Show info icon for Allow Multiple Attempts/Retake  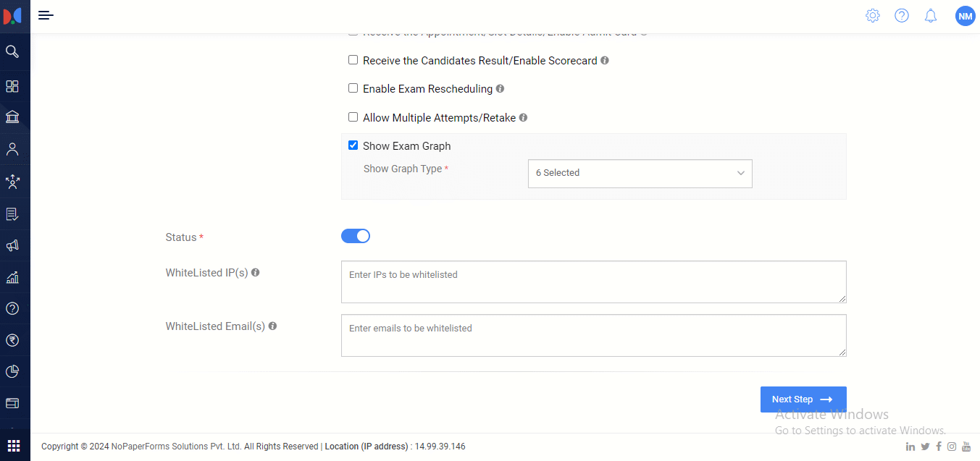[523, 117]
